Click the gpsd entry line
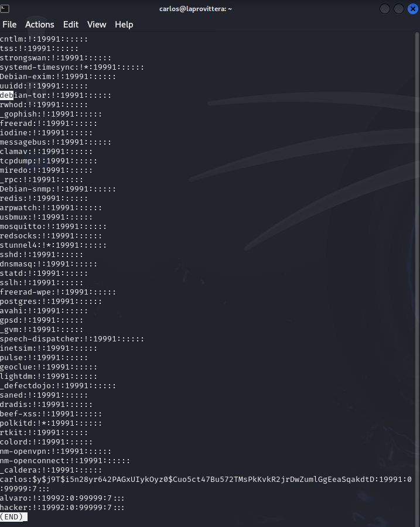Screen dimensions: 420x527 [x=42, y=320]
